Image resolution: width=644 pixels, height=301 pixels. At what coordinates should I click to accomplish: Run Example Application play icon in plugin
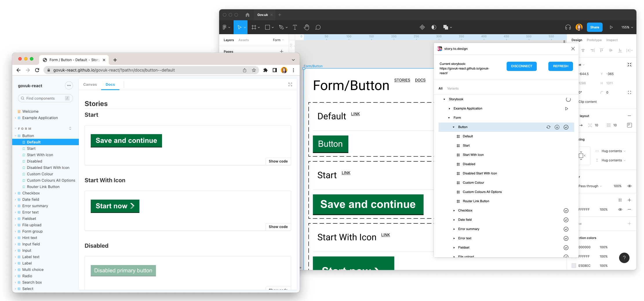point(567,109)
